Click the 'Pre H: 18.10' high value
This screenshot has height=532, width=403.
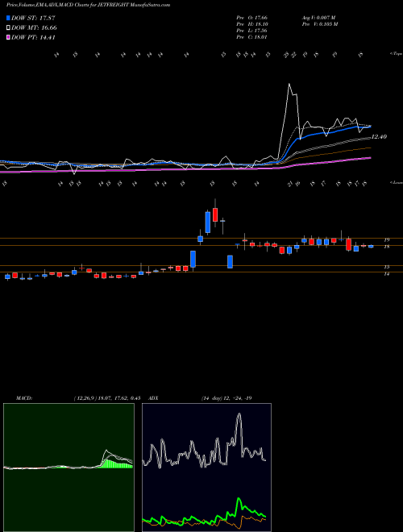point(252,24)
